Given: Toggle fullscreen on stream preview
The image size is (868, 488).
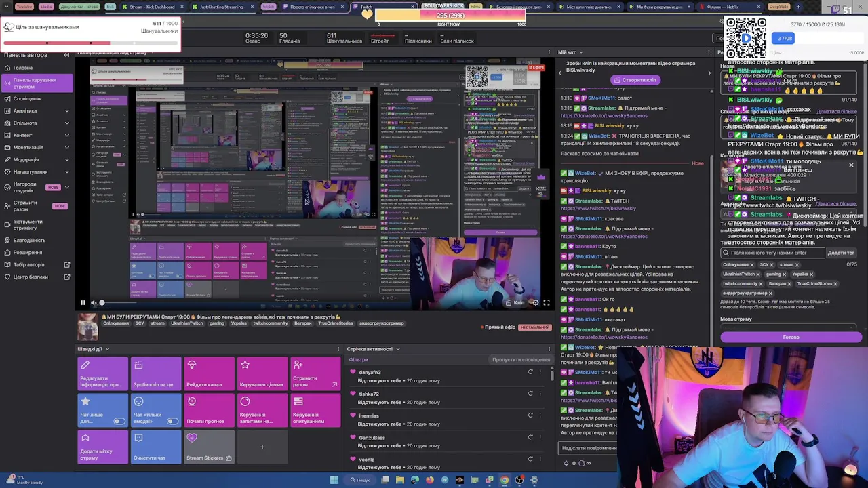Looking at the screenshot, I should (x=547, y=303).
